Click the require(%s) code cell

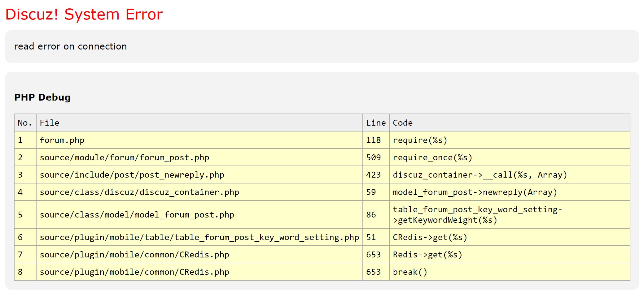(x=420, y=140)
